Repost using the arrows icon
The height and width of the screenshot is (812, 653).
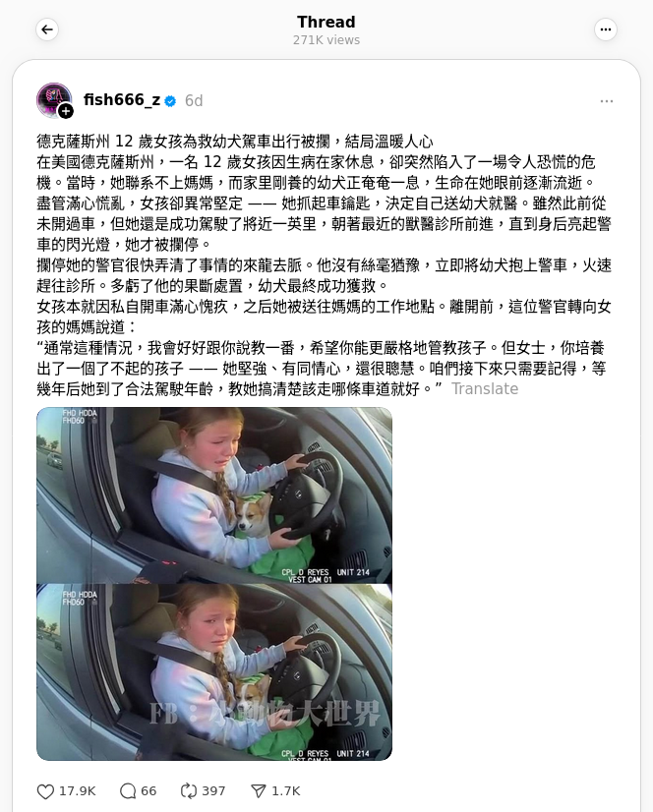pos(188,791)
